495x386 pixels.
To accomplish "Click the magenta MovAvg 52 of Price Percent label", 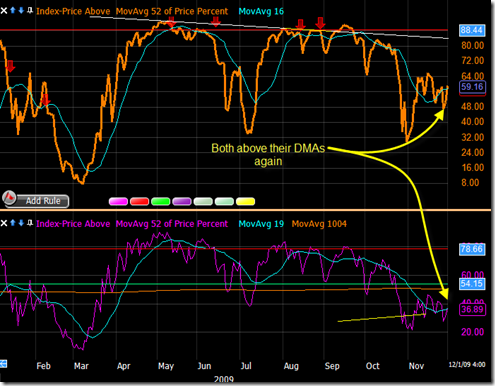I will point(172,224).
